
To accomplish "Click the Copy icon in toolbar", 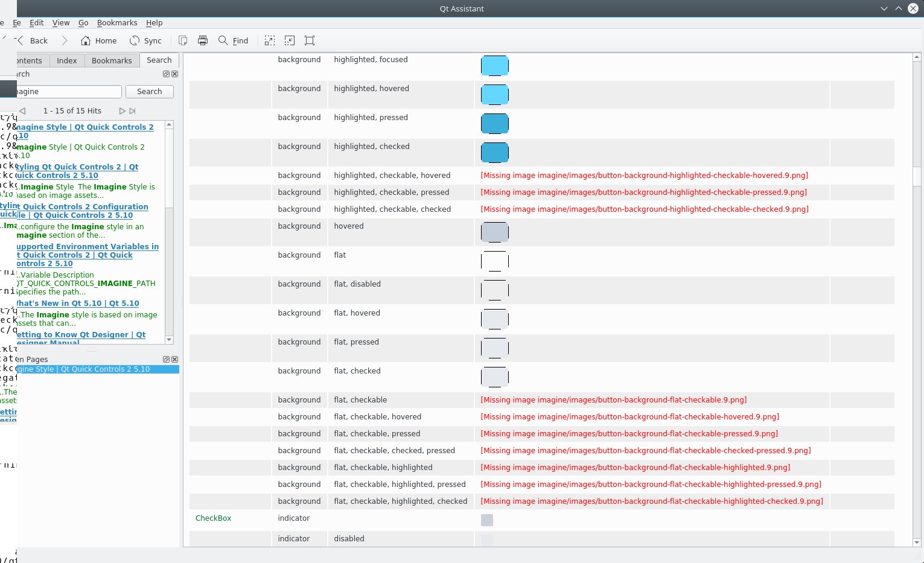I will (183, 40).
